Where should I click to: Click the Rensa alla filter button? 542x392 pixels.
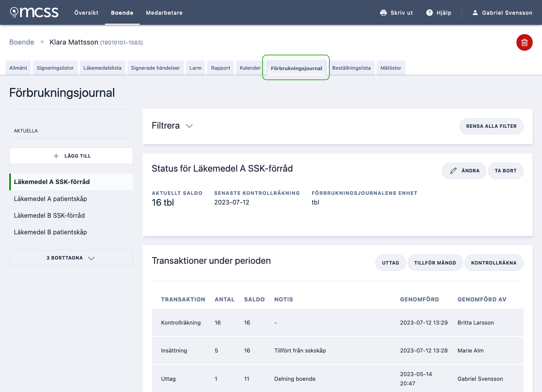tap(491, 126)
